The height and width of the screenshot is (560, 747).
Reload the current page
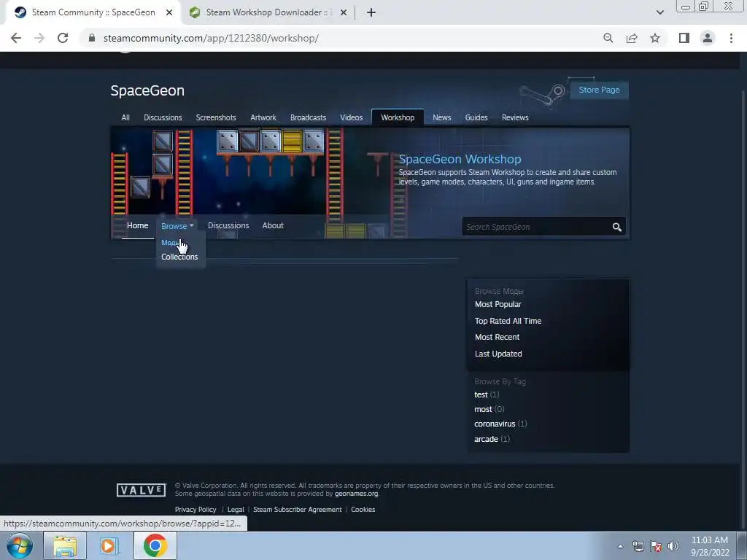[x=63, y=38]
